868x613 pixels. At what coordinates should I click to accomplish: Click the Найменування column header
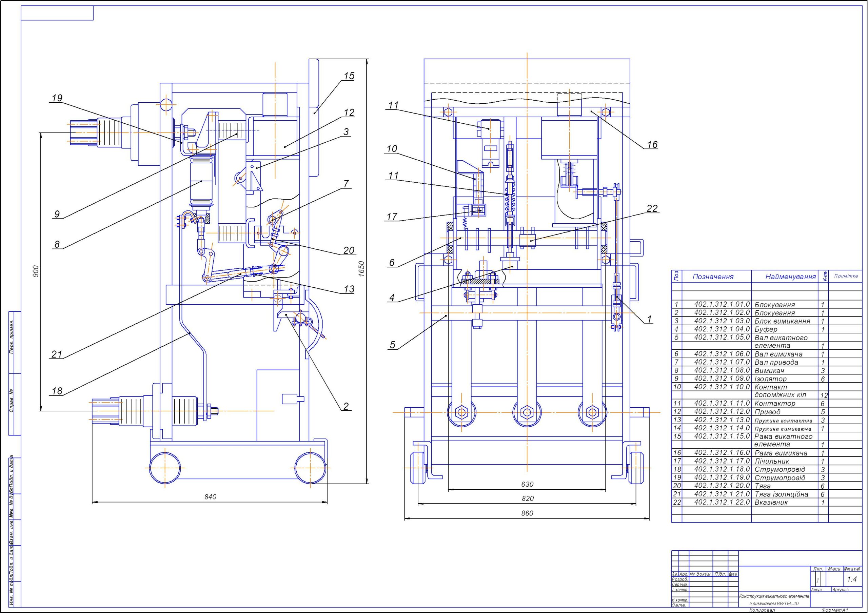click(x=791, y=277)
